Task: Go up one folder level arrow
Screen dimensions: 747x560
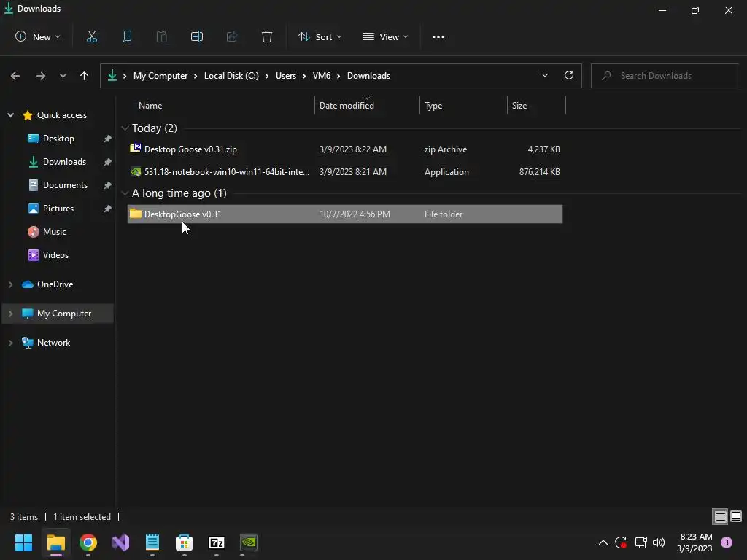Action: [85, 76]
